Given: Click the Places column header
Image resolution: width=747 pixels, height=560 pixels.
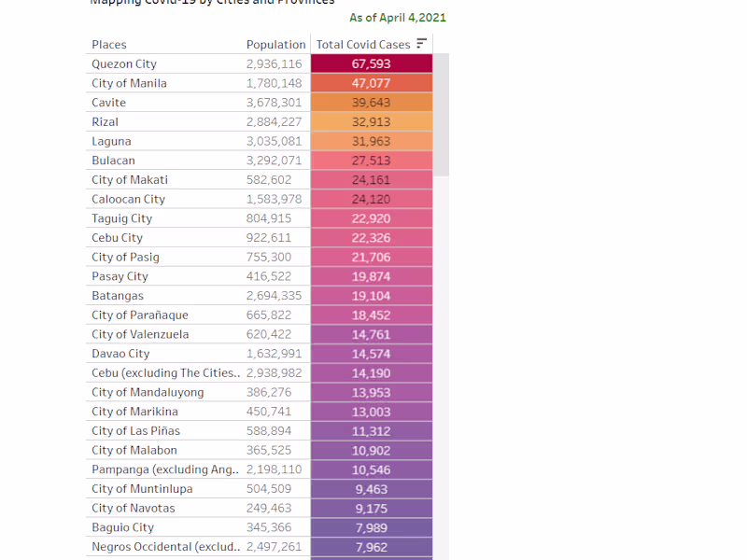Looking at the screenshot, I should 109,45.
